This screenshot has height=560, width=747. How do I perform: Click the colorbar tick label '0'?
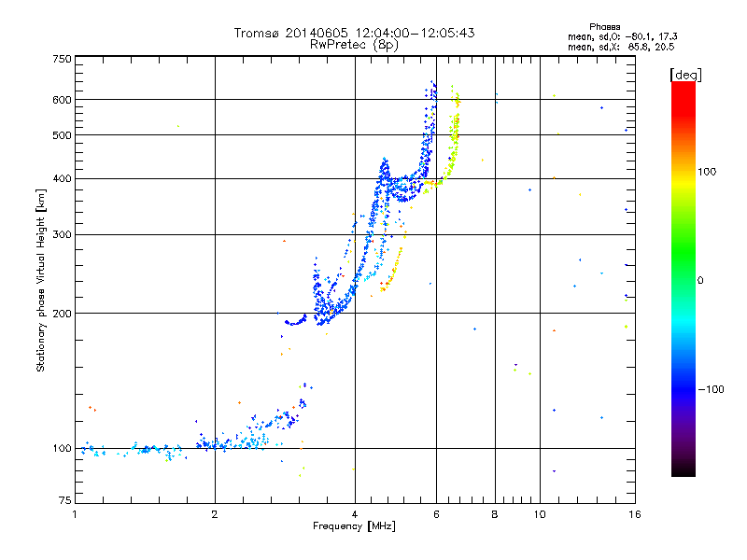pos(699,281)
